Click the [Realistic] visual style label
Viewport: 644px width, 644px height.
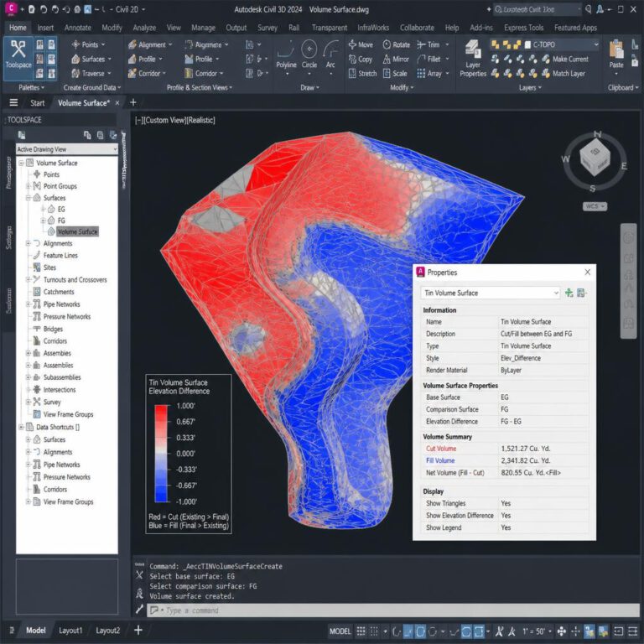(201, 121)
